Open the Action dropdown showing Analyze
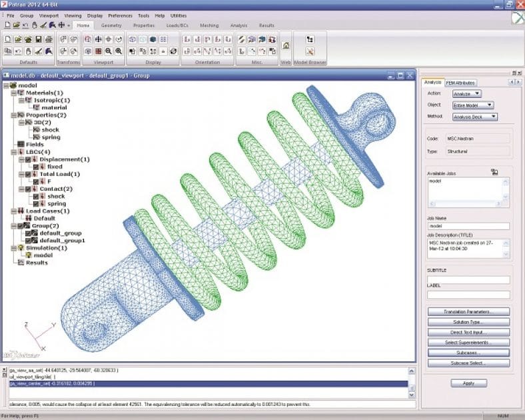525x420 pixels. click(x=467, y=94)
